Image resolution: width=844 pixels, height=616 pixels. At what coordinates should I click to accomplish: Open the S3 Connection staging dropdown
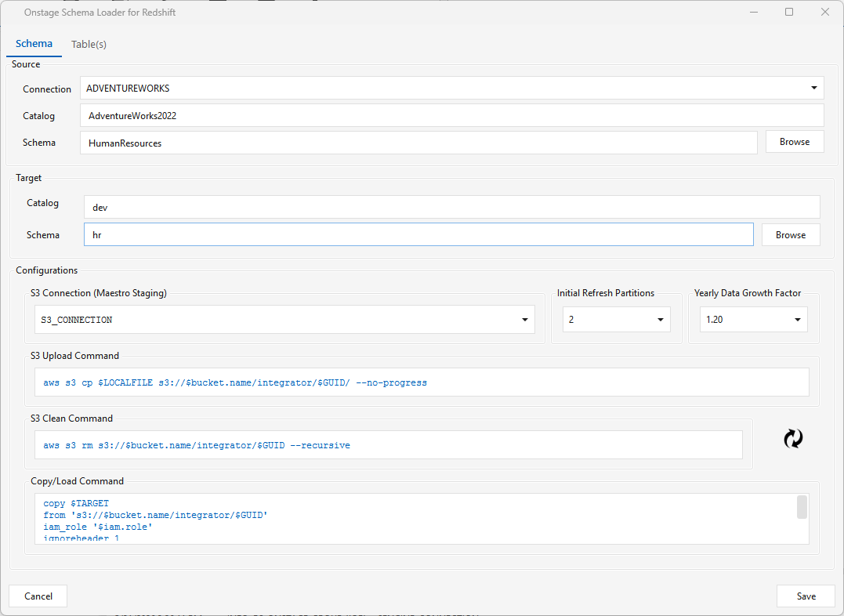[284, 319]
